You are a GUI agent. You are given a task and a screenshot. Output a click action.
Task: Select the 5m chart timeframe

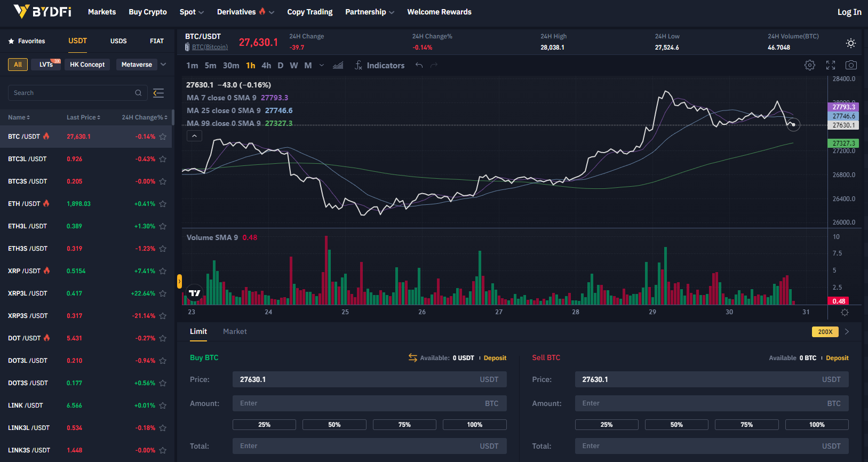click(211, 65)
